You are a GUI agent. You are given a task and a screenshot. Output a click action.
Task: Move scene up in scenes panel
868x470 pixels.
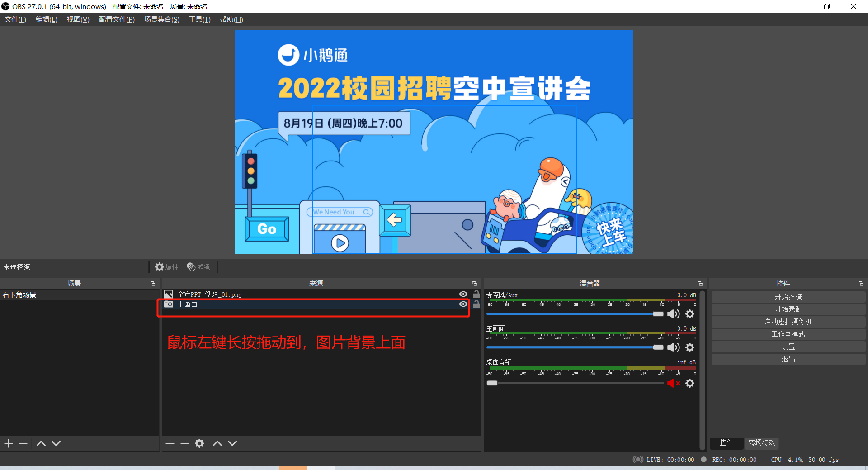pos(41,443)
